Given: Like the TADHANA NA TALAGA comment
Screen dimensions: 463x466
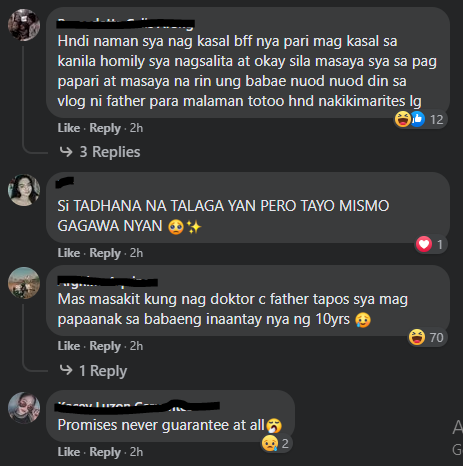Looking at the screenshot, I should [69, 253].
